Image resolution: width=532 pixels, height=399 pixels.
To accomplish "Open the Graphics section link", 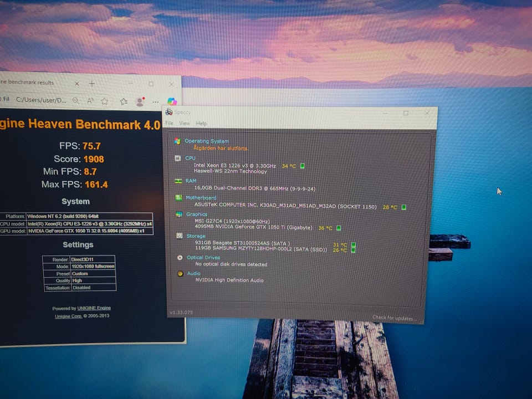I will coord(196,214).
